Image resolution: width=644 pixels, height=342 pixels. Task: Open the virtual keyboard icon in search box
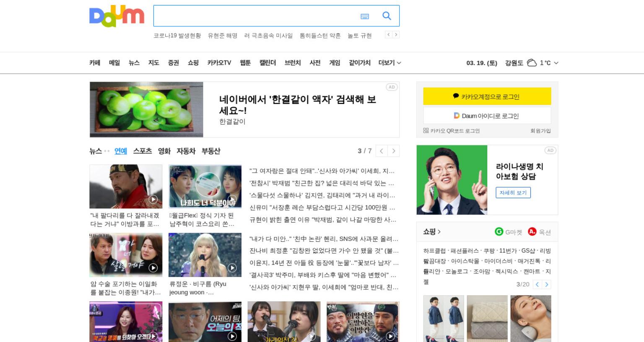(365, 16)
